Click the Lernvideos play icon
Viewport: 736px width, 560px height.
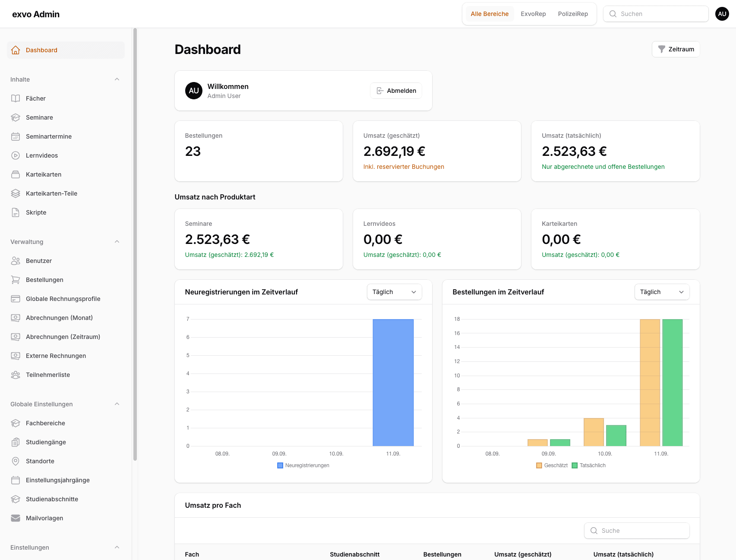[x=16, y=155]
